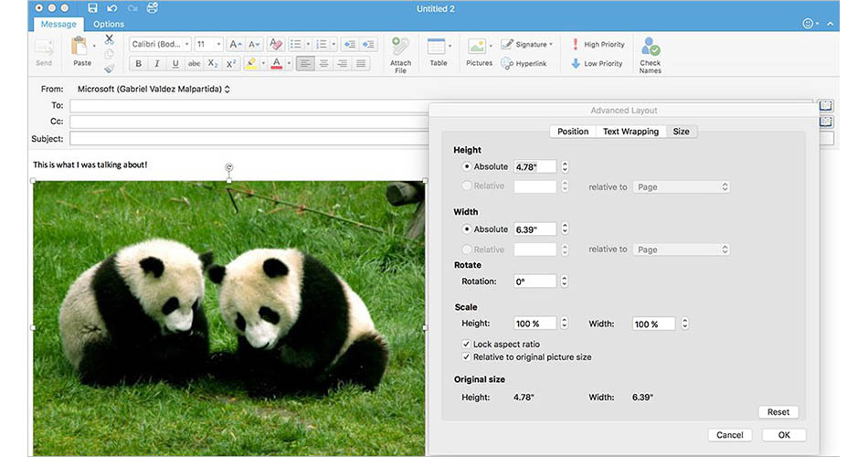868x457 pixels.
Task: Align text right
Action: pyautogui.click(x=343, y=64)
